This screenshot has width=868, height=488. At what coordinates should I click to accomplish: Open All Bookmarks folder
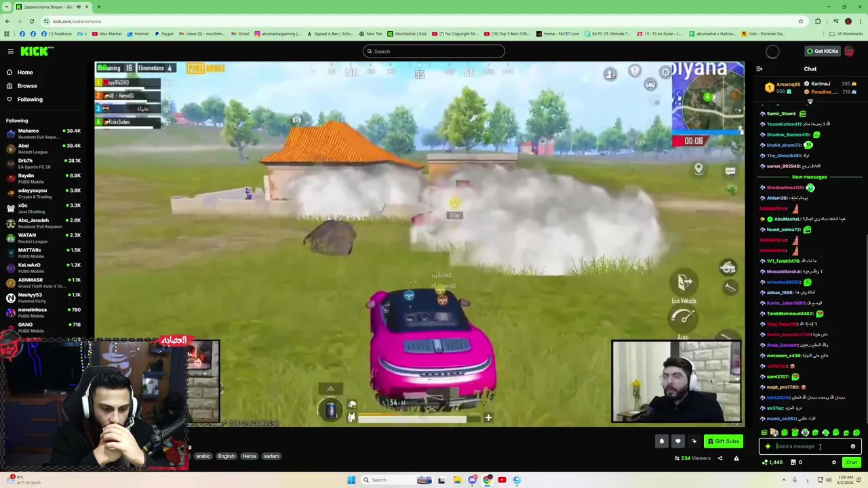point(846,34)
